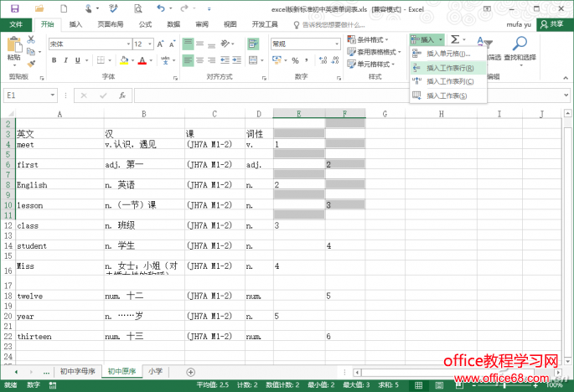Switch to Page Layout view in status bar
This screenshot has height=392, width=574.
439,385
